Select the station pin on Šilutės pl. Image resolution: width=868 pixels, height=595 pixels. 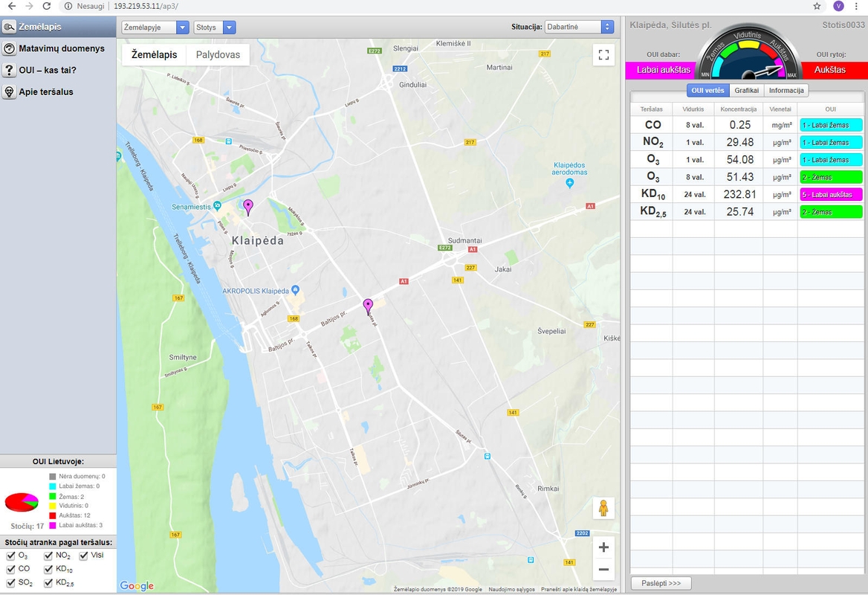[x=368, y=306]
